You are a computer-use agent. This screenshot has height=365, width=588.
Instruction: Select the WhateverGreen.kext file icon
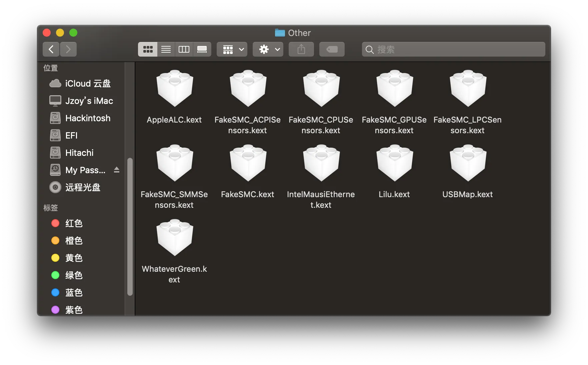pyautogui.click(x=175, y=238)
